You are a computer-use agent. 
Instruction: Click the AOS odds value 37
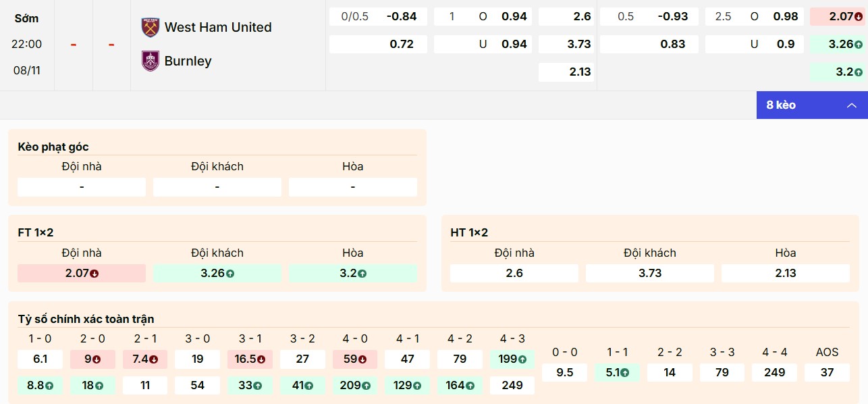pos(827,372)
